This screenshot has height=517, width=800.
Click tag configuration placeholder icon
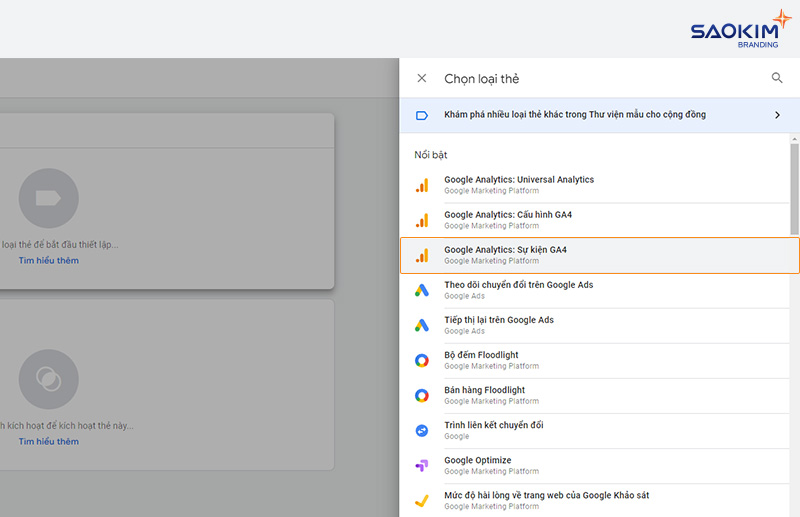[48, 198]
